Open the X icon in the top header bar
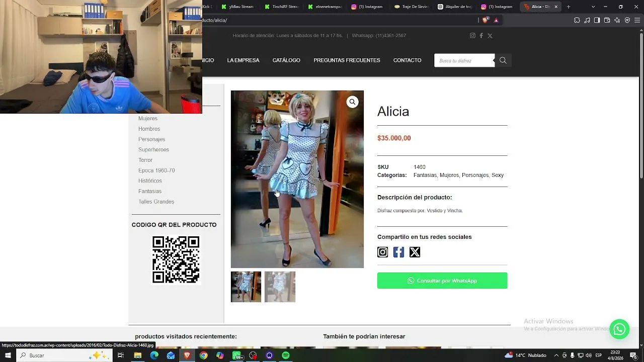The width and height of the screenshot is (644, 362). [x=490, y=36]
